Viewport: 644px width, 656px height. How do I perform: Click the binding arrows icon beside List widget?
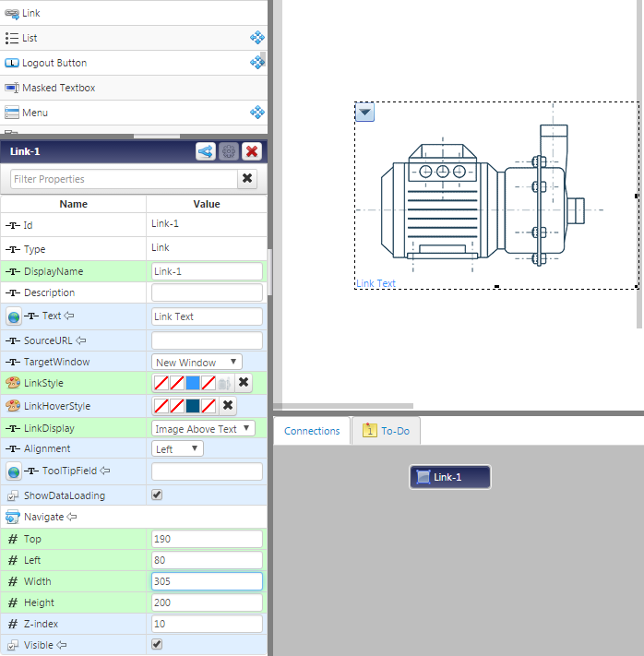256,38
